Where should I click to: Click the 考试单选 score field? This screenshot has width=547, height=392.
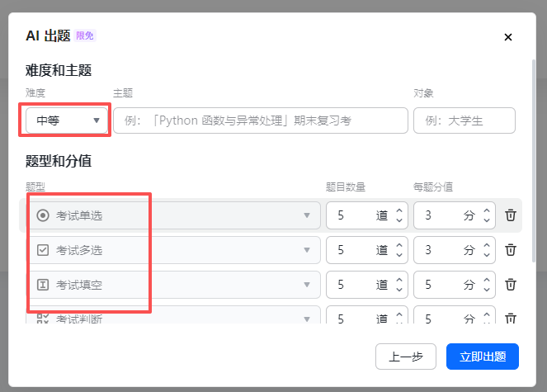point(455,215)
